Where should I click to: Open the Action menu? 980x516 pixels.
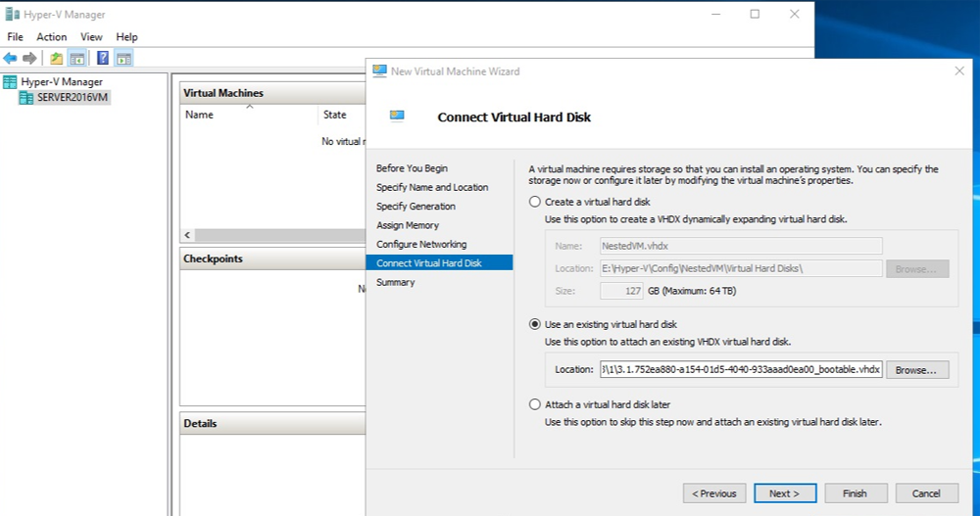[x=51, y=37]
